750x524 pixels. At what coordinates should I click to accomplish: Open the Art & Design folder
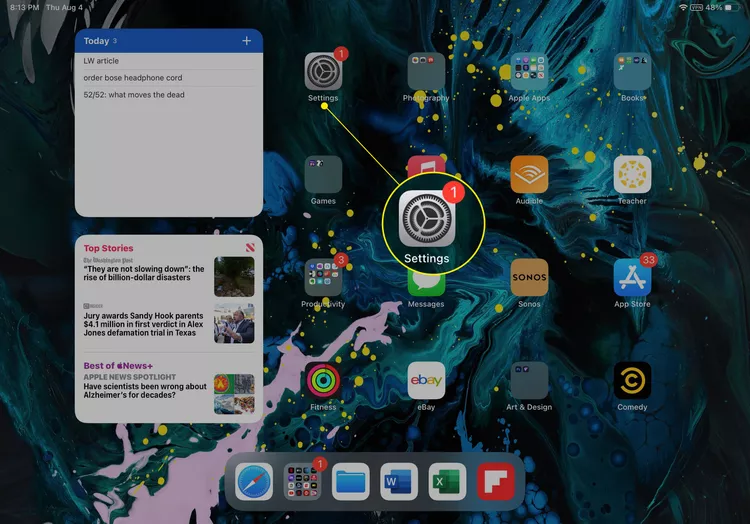pos(529,381)
